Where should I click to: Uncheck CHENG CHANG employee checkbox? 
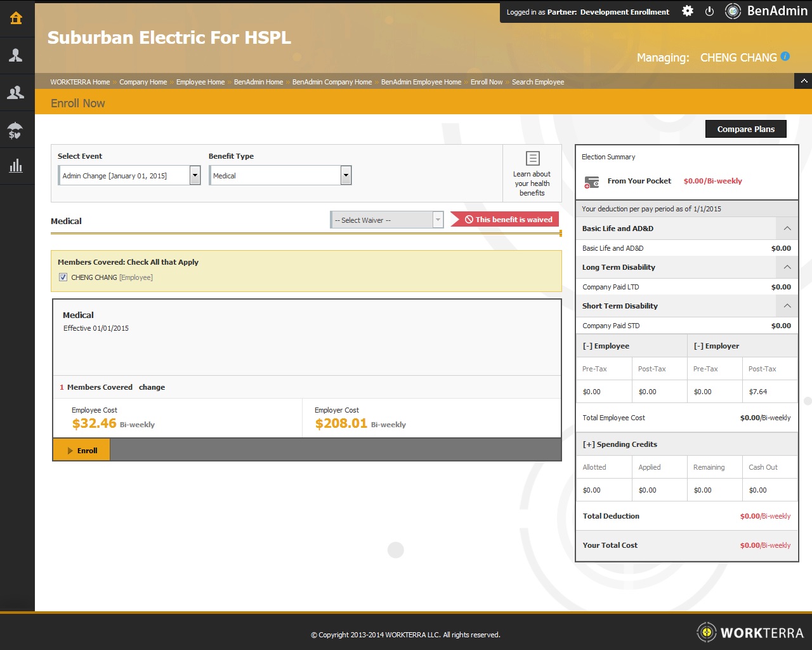point(63,277)
